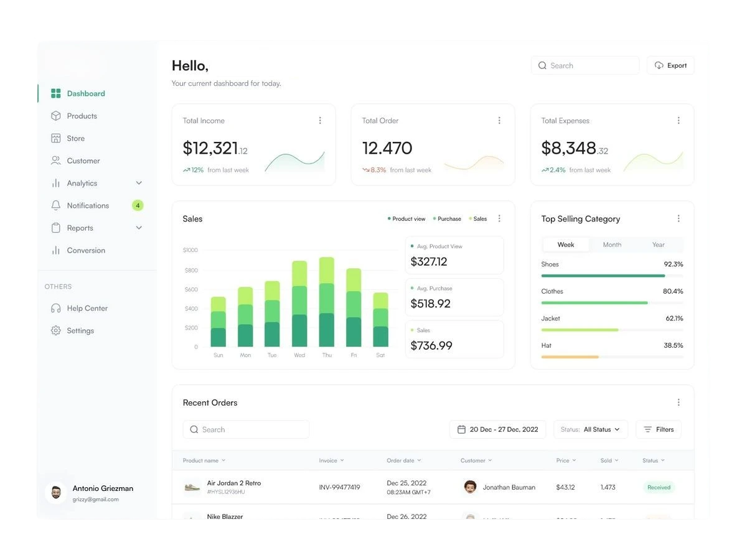The width and height of the screenshot is (747, 560).
Task: Open Settings via the gear icon
Action: [57, 330]
